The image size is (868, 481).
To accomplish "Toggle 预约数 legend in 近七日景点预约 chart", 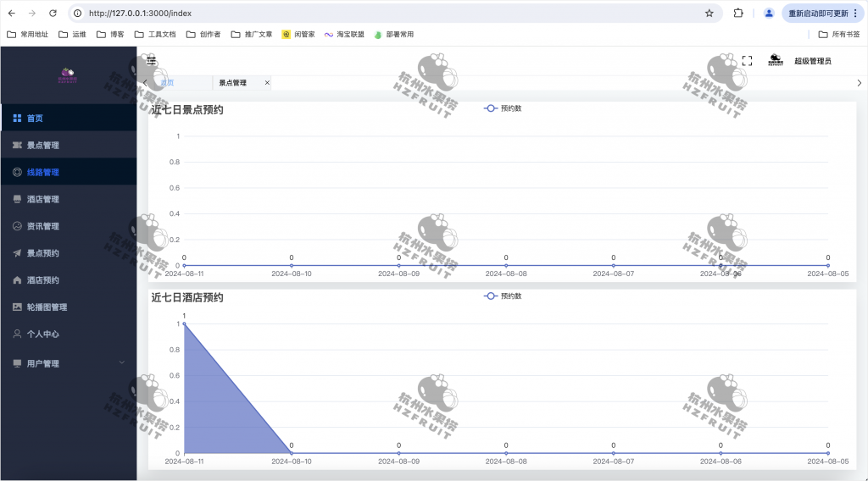I will pos(502,108).
